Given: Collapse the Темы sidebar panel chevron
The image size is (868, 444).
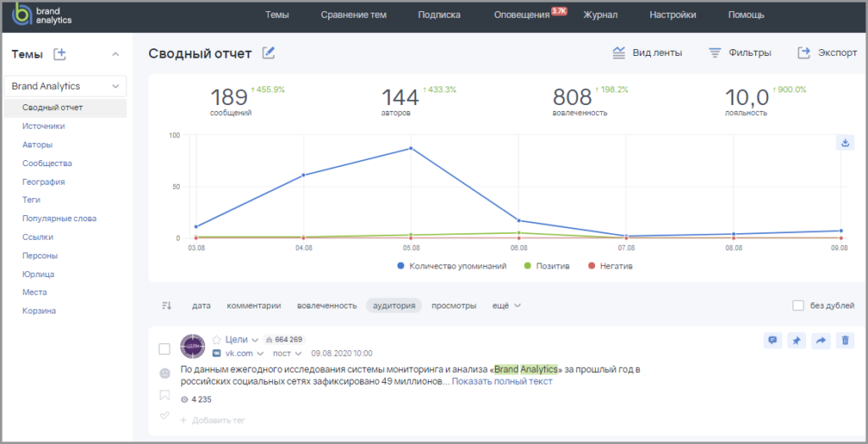Looking at the screenshot, I should pyautogui.click(x=116, y=54).
